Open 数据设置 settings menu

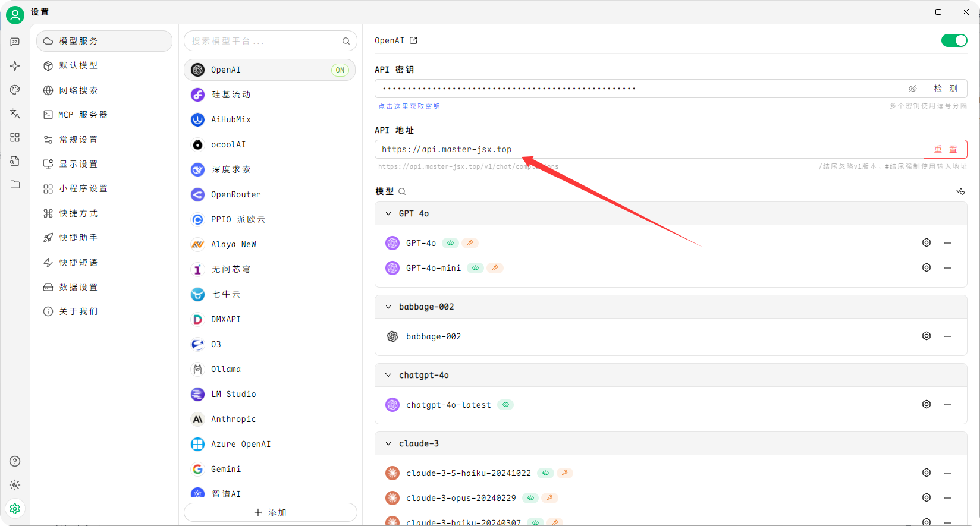click(104, 287)
